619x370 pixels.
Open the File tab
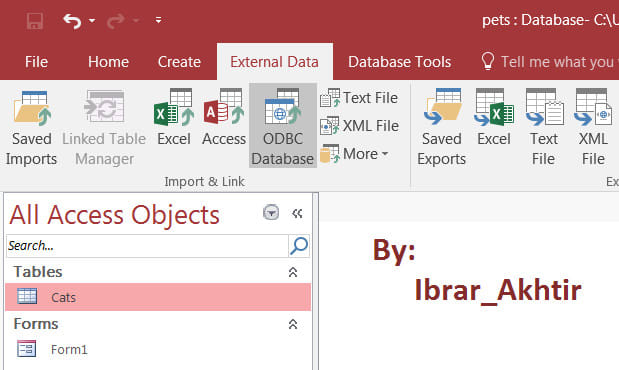point(36,62)
